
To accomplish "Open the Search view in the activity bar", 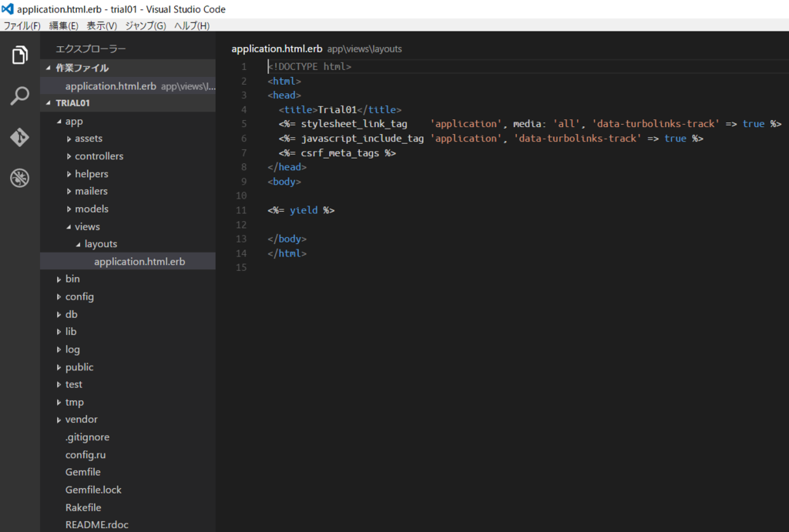I will 19,95.
